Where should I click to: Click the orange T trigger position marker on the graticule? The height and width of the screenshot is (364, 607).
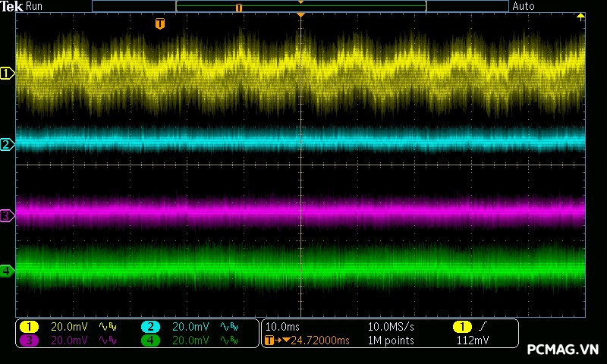pos(159,24)
